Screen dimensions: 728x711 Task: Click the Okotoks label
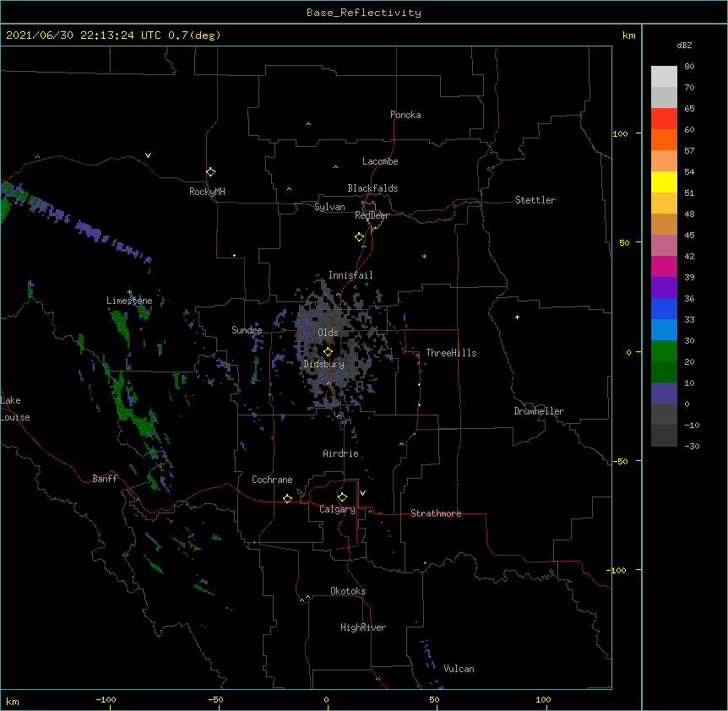point(348,591)
